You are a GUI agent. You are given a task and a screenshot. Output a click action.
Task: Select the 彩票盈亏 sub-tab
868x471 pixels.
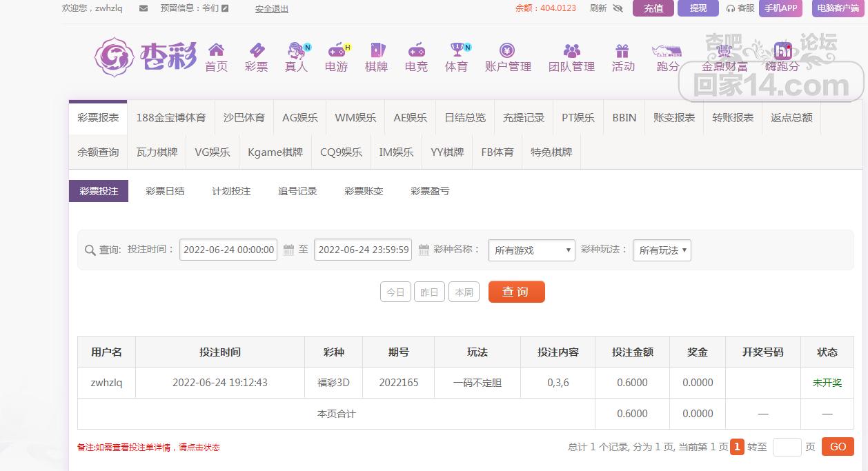430,191
